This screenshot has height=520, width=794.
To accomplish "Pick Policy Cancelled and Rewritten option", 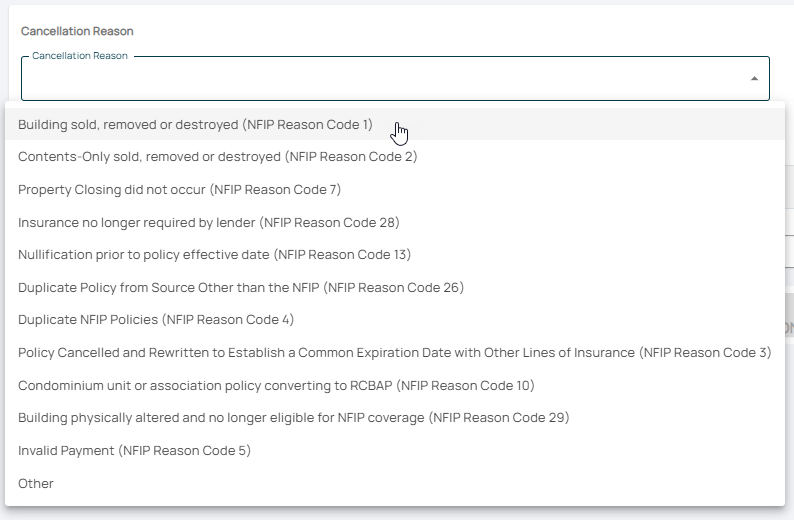I will point(394,352).
